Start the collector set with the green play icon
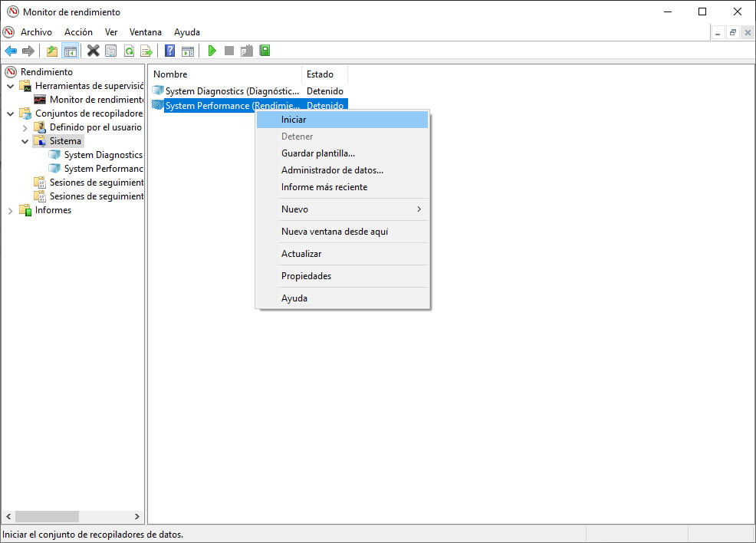 coord(212,51)
